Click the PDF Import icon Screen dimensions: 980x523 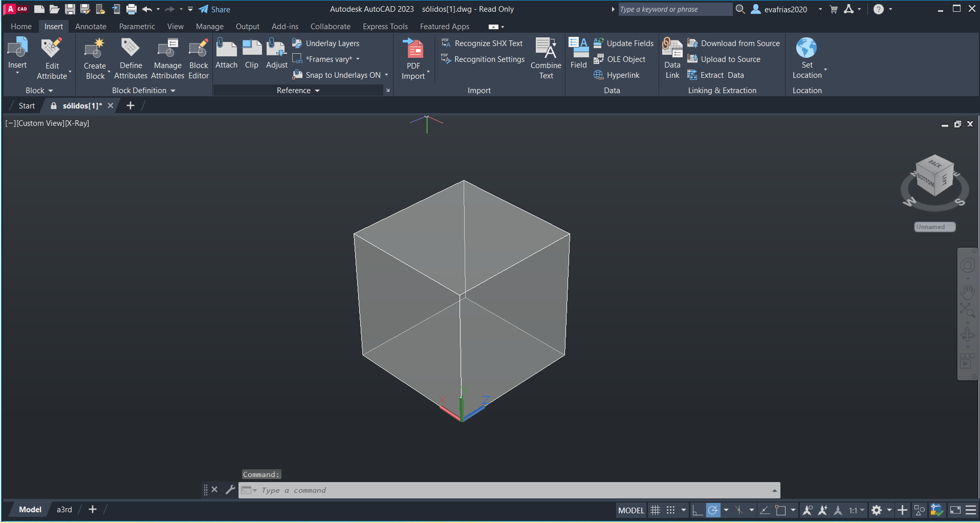[413, 49]
